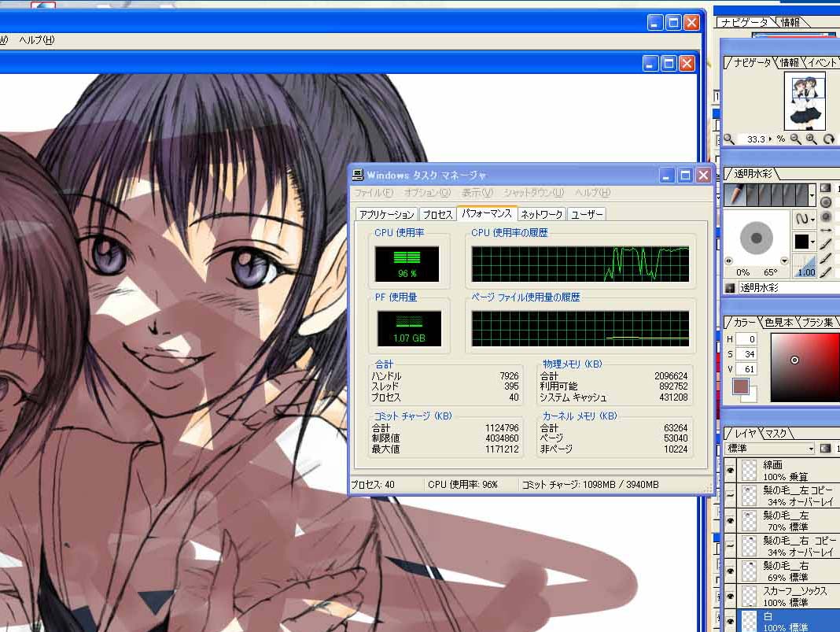The height and width of the screenshot is (632, 840).
Task: Pick a color in the saturation-value square
Action: point(805,368)
